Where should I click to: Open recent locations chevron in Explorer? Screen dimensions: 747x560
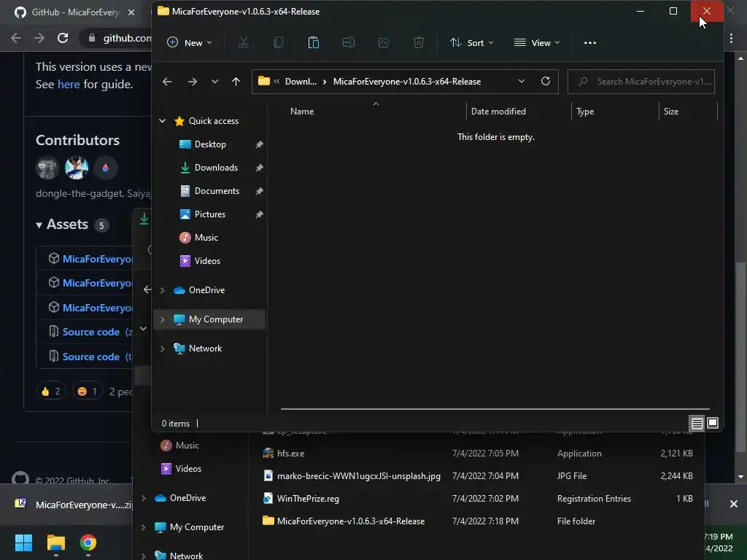(x=215, y=82)
